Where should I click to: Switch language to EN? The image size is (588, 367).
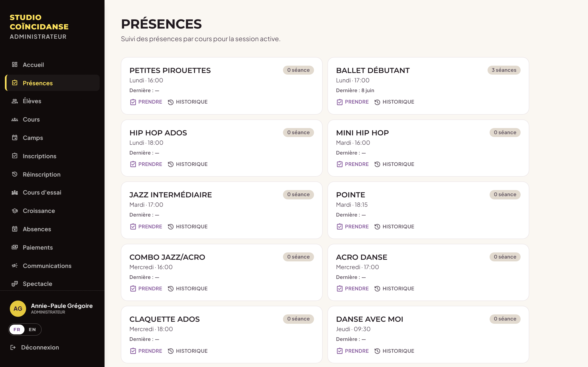32,329
